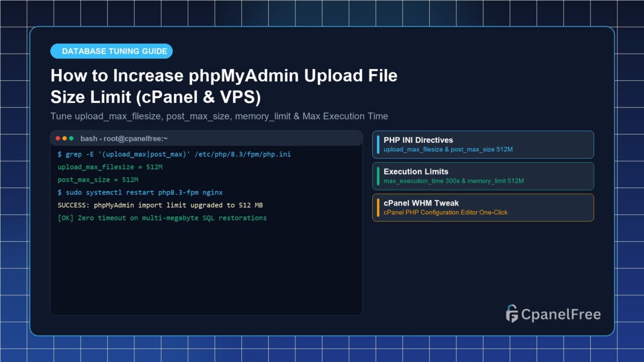Screen dimensions: 644x362
Task: Click 'post_max_size = 512M' terminal output
Action: pos(98,180)
